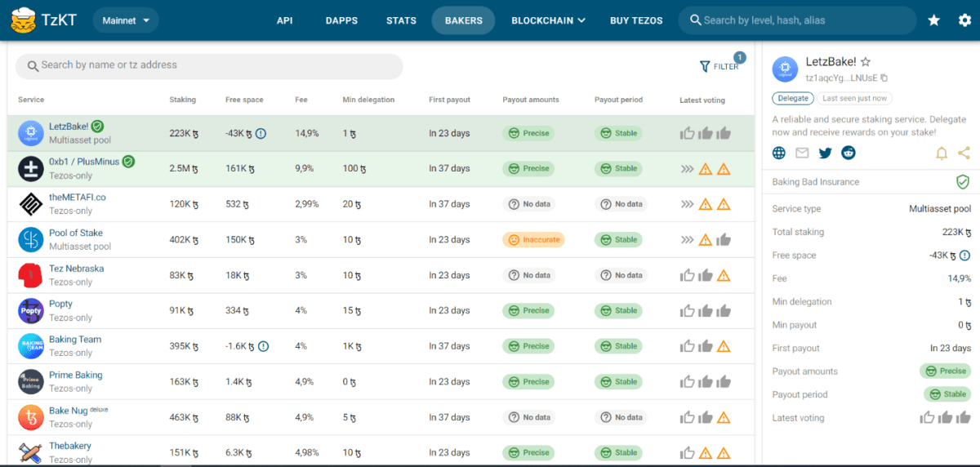Copy the tz1aqcYg...LNUsE address
The width and height of the screenshot is (980, 467).
coord(884,78)
